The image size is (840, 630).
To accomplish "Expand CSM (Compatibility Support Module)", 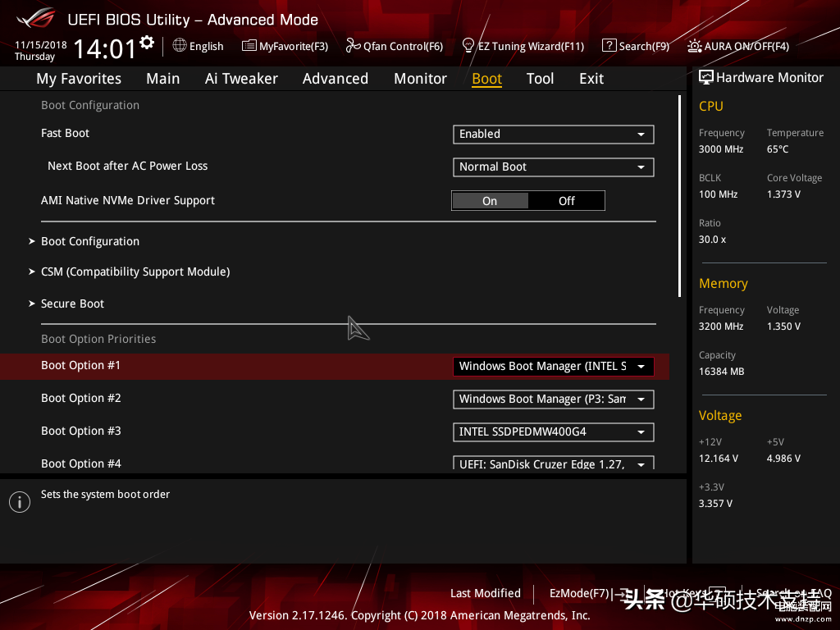I will (x=135, y=272).
